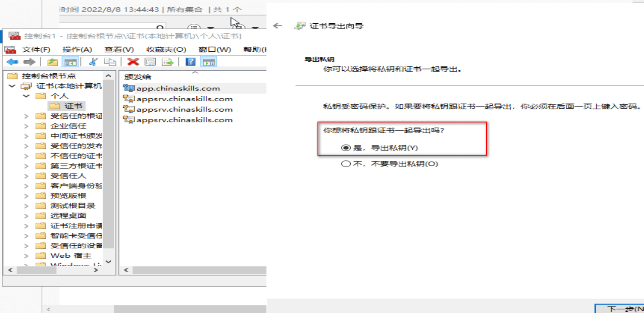Click the toolbox icon left of 文件(F) menu

[10, 50]
